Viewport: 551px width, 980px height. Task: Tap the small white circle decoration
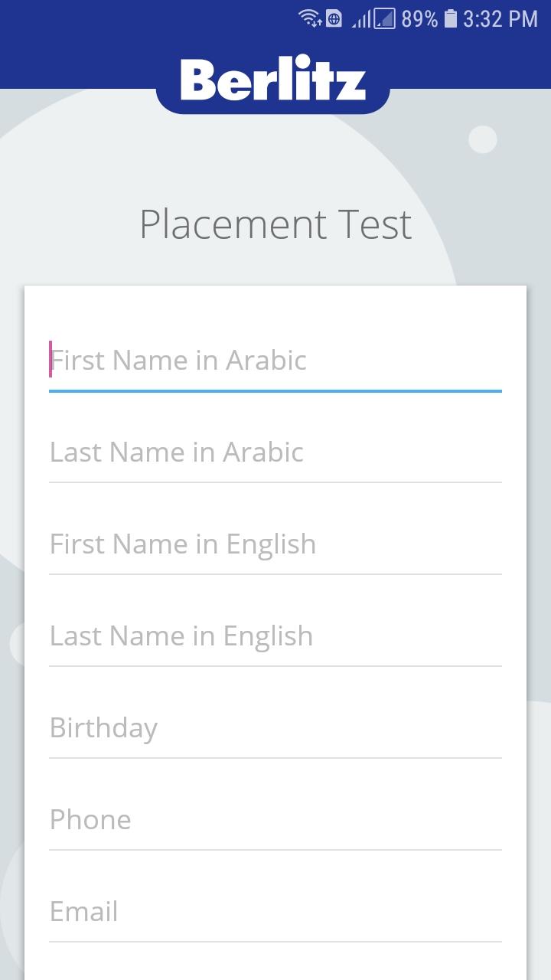tap(483, 139)
